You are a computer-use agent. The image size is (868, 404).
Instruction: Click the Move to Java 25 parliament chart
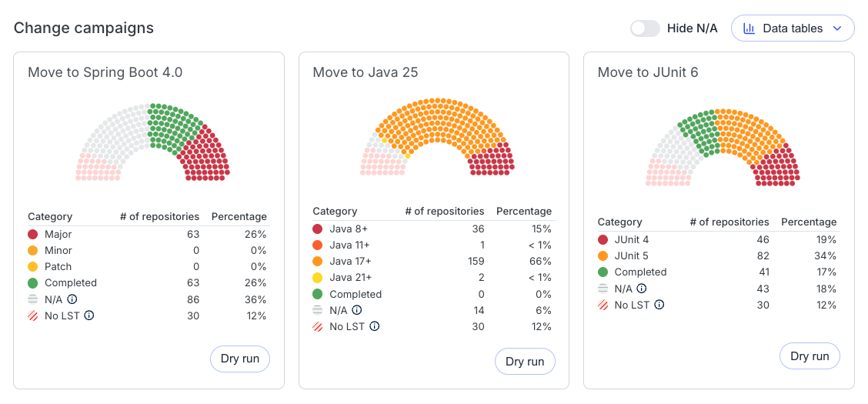tap(437, 137)
